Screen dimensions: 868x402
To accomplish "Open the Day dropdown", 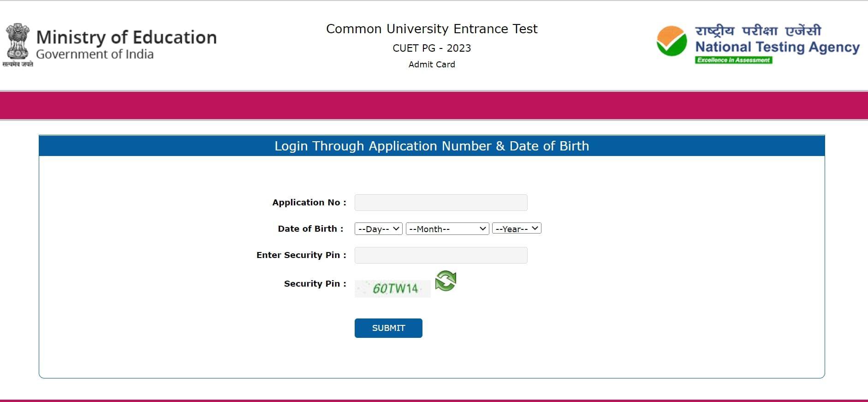I will pos(378,228).
